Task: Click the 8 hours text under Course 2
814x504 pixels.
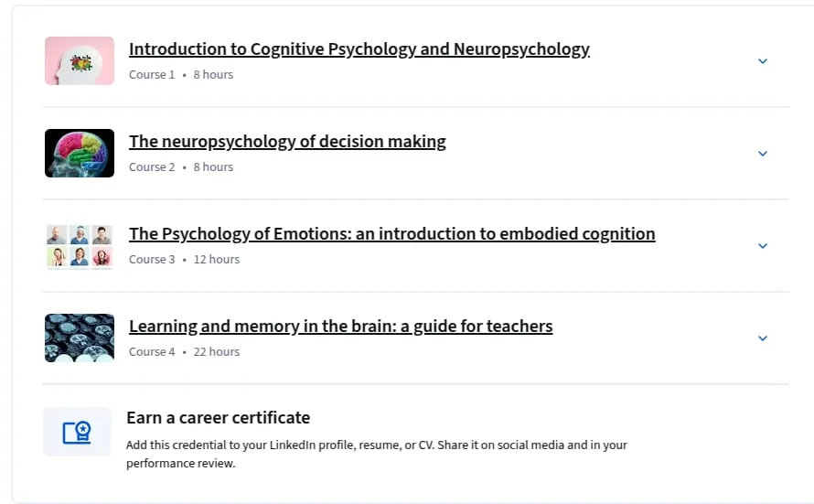Action: [x=213, y=167]
